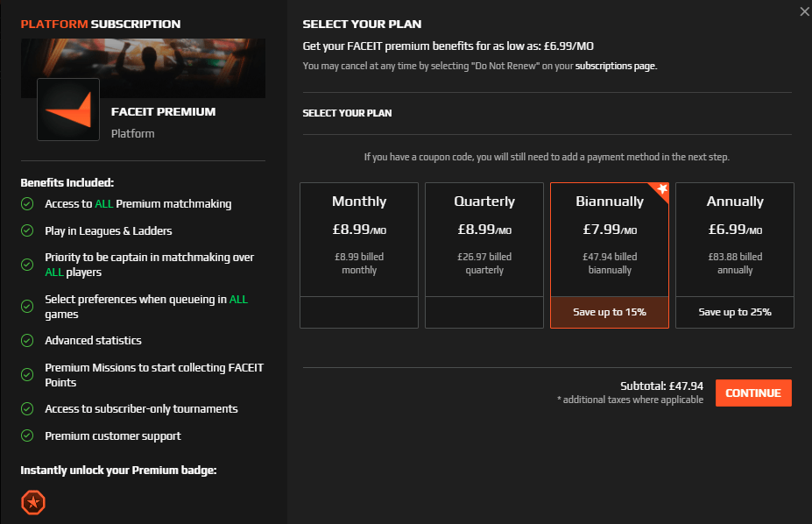Close the subscription plan dialog
This screenshot has width=812, height=524.
point(803,11)
